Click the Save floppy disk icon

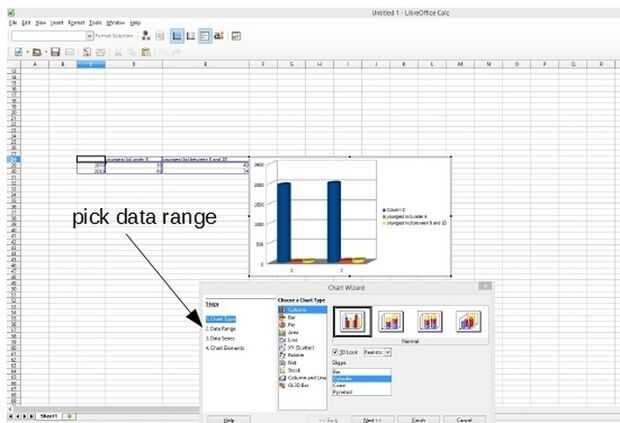(55, 52)
